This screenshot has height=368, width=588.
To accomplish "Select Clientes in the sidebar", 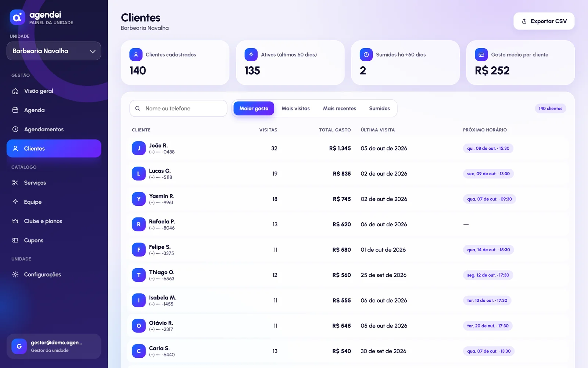I will click(x=54, y=148).
